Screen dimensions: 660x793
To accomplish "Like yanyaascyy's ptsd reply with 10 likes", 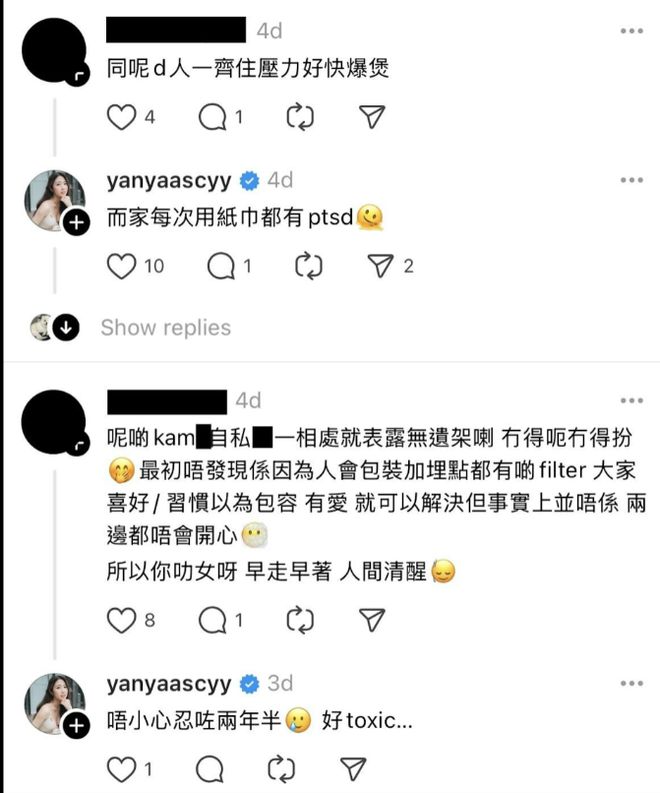I will coord(121,267).
